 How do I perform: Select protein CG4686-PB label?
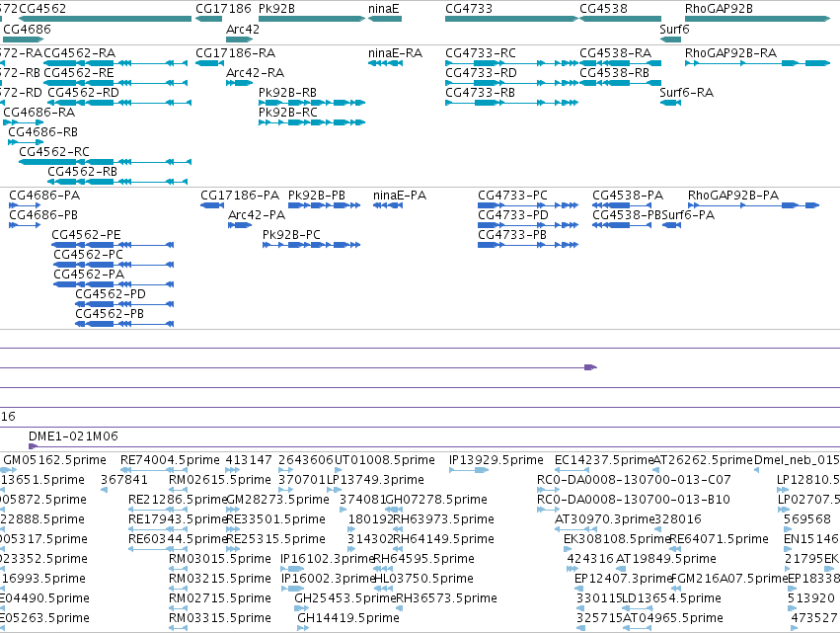[x=43, y=215]
